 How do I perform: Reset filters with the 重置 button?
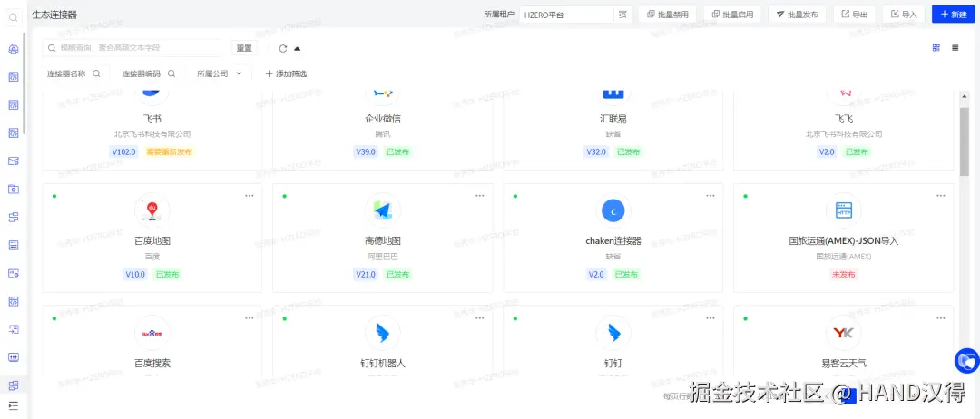[x=244, y=48]
